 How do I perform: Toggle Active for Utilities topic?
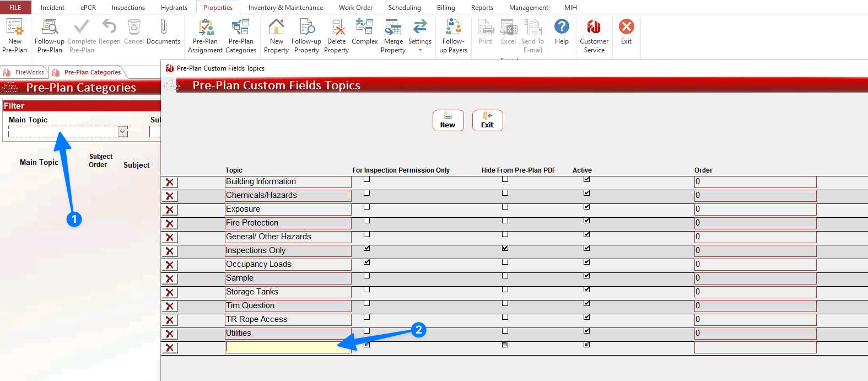coord(586,331)
